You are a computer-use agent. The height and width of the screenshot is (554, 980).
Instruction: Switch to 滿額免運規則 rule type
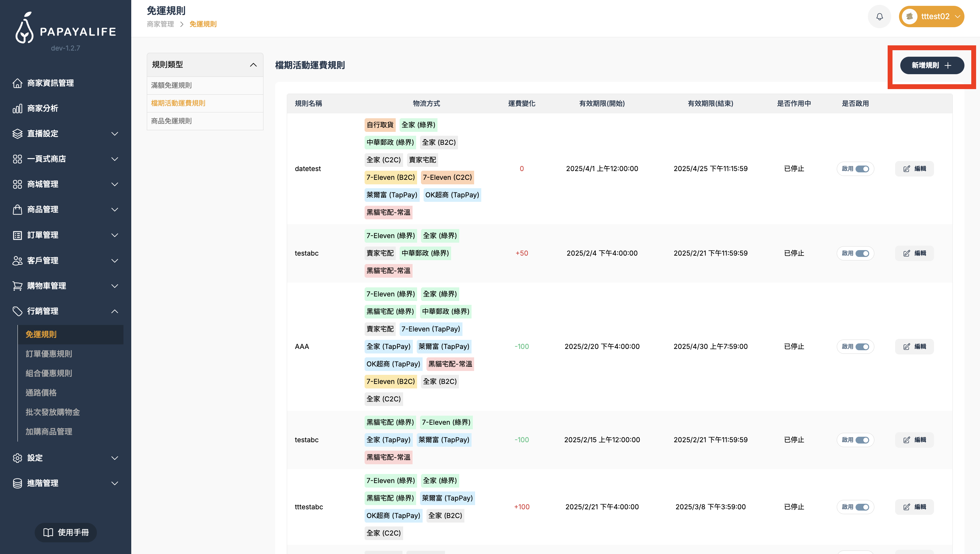[171, 85]
